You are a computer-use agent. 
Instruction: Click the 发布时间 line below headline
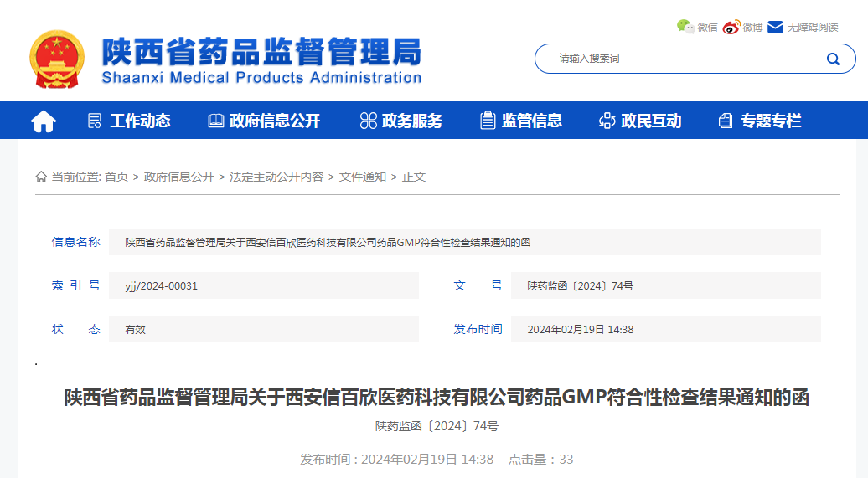pyautogui.click(x=396, y=460)
